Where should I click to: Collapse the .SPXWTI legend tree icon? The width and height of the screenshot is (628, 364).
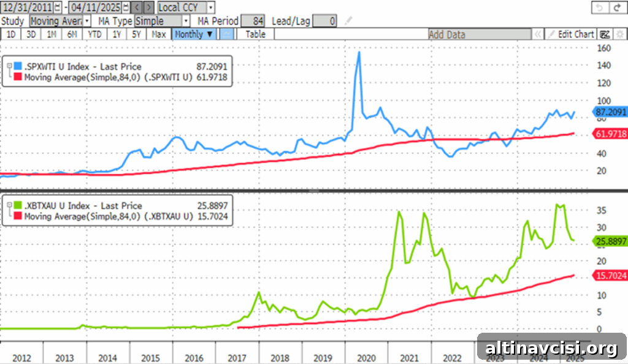tap(9, 66)
